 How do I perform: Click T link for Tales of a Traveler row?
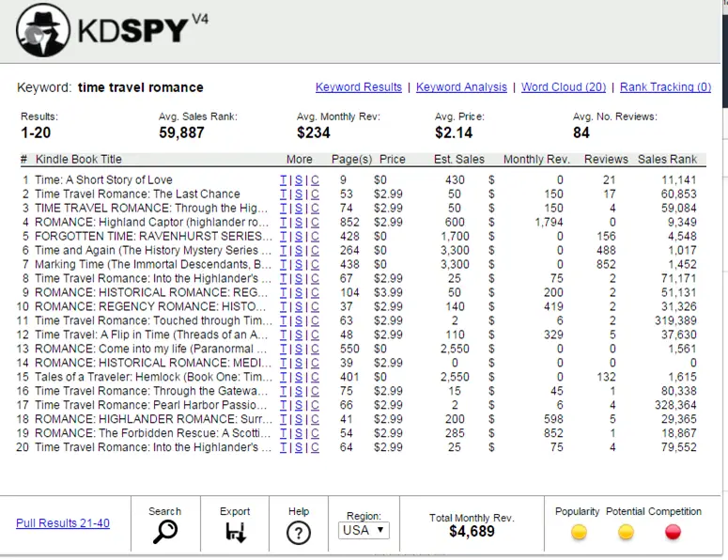(x=283, y=377)
